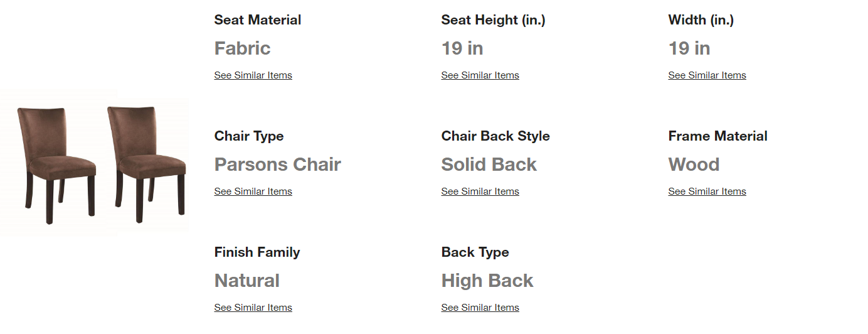The width and height of the screenshot is (868, 334).
Task: Click the Fabric seat material value
Action: pyautogui.click(x=242, y=48)
